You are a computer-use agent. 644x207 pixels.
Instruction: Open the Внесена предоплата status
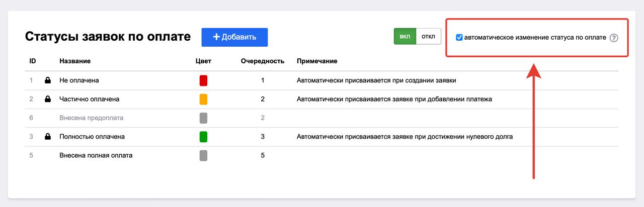(91, 118)
